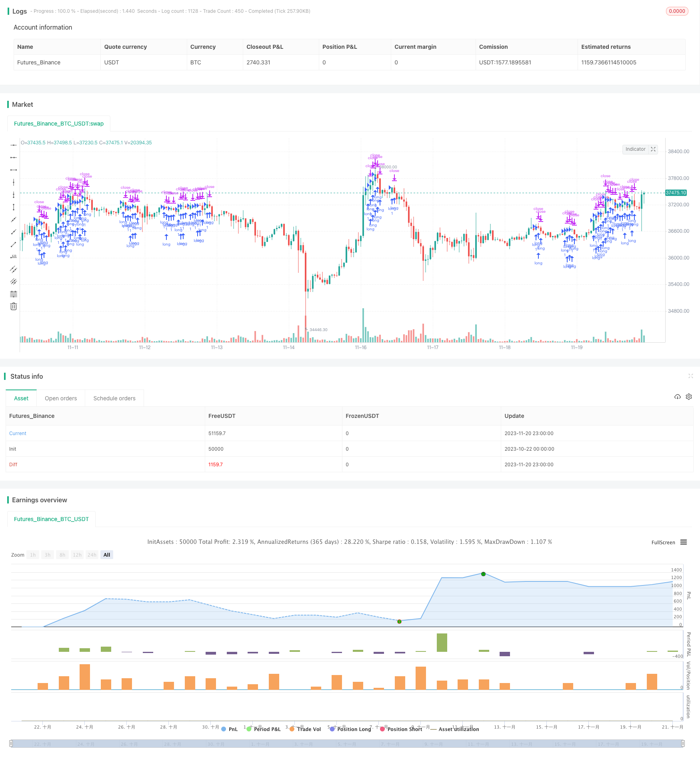Screen dimensions: 700x759
Task: Click the fullscreen expand icon beside Indicator
Action: click(653, 149)
